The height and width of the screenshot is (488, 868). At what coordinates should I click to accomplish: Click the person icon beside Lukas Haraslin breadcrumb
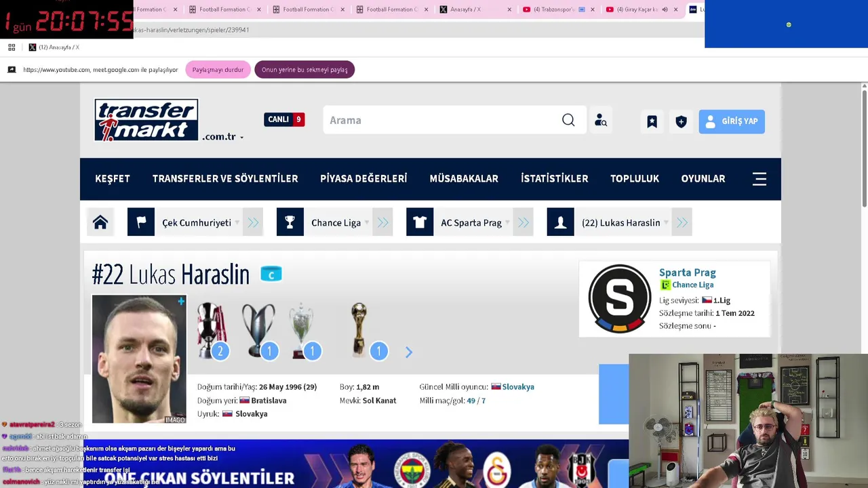(560, 222)
